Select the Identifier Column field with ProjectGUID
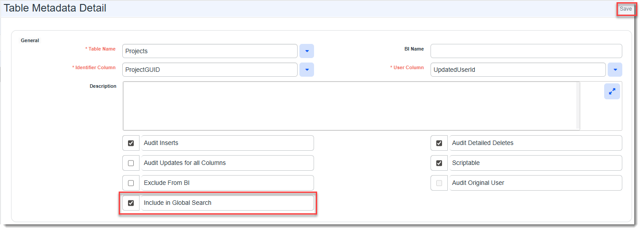This screenshot has width=644, height=231. (209, 70)
